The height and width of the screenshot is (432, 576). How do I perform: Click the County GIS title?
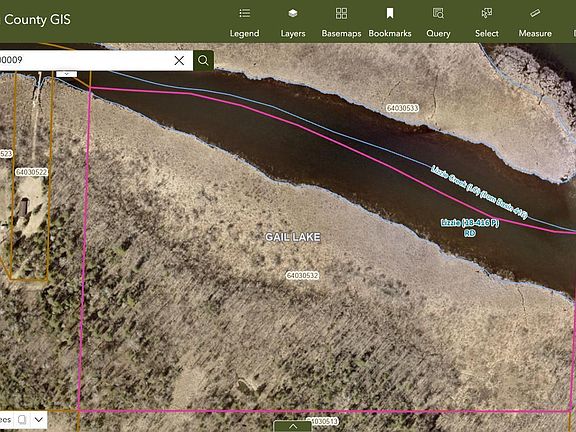[37, 19]
